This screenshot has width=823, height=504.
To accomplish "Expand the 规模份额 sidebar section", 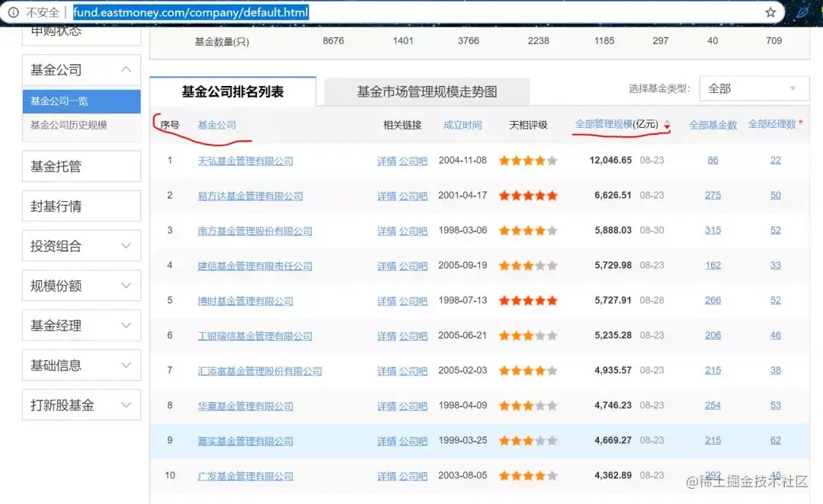I will pyautogui.click(x=126, y=285).
